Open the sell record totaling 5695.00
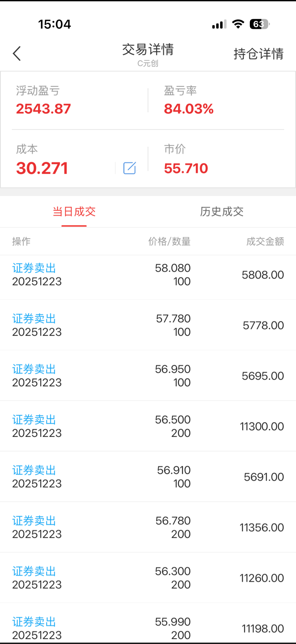 tap(148, 376)
